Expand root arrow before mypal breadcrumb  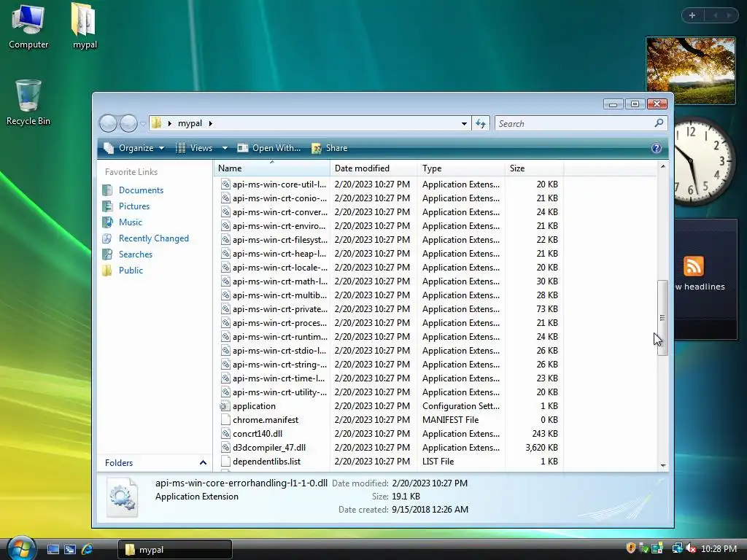coord(169,123)
